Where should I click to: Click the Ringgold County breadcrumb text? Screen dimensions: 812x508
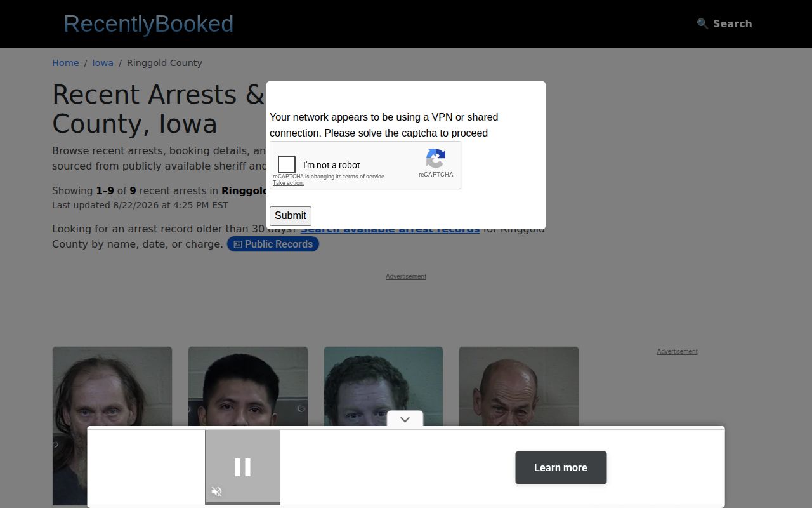point(164,63)
